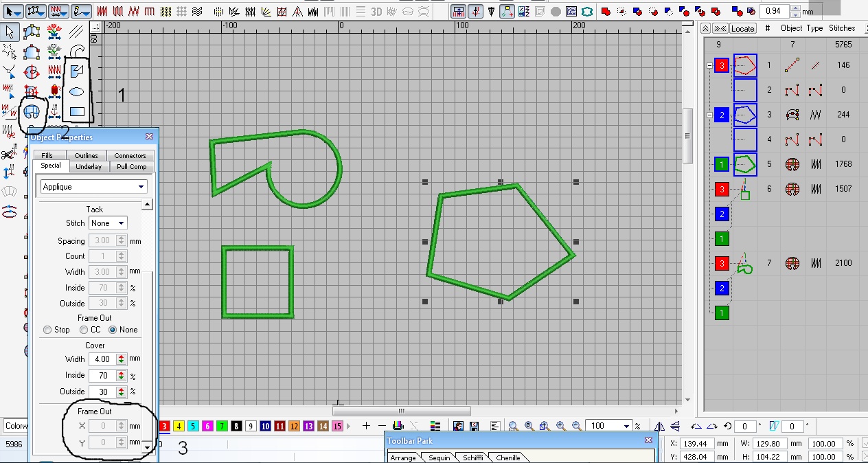868x463 pixels.
Task: Click the teal applique outline shape icon
Action: 586,12
